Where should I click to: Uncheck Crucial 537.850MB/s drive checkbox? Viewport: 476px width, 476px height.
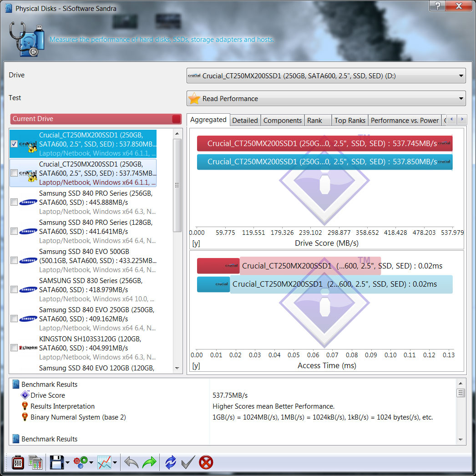pos(14,144)
